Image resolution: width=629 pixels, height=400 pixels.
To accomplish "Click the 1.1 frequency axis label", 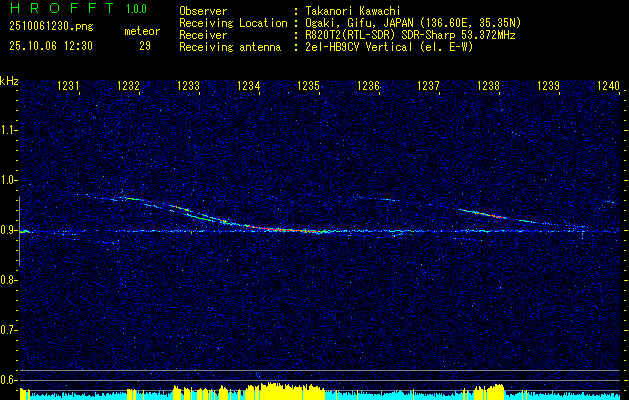I will pyautogui.click(x=9, y=130).
